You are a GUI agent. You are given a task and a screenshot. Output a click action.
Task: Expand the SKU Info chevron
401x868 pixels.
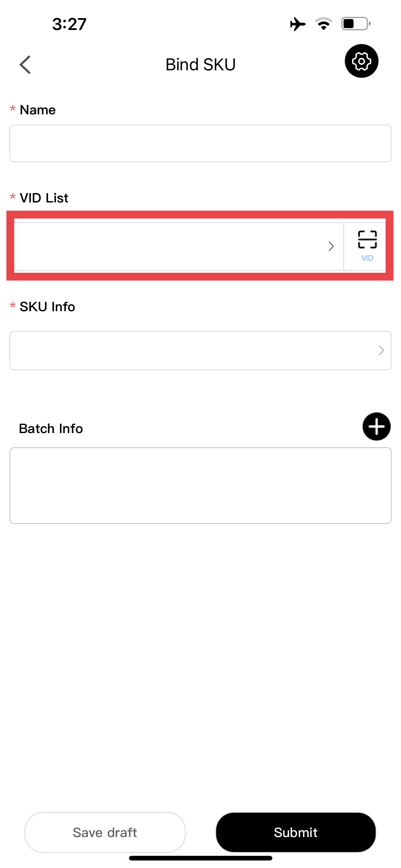381,351
